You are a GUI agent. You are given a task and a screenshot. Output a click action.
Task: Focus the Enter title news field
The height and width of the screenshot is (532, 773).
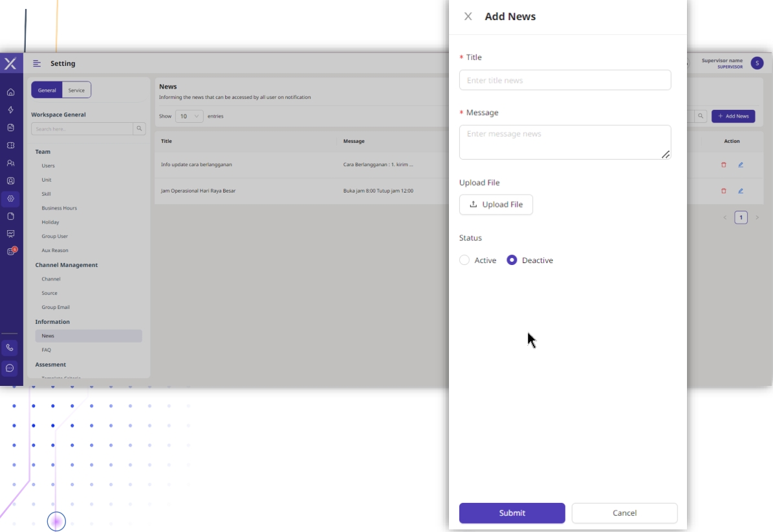point(565,80)
